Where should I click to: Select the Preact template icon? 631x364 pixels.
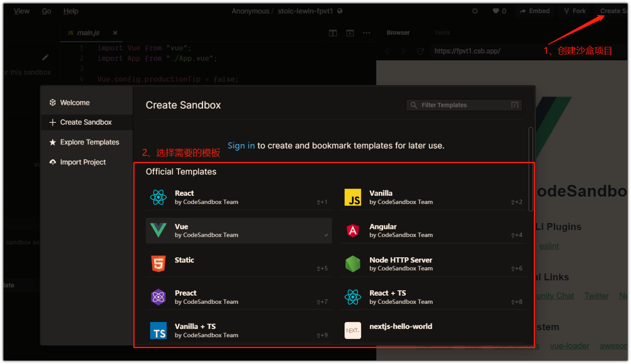click(159, 297)
